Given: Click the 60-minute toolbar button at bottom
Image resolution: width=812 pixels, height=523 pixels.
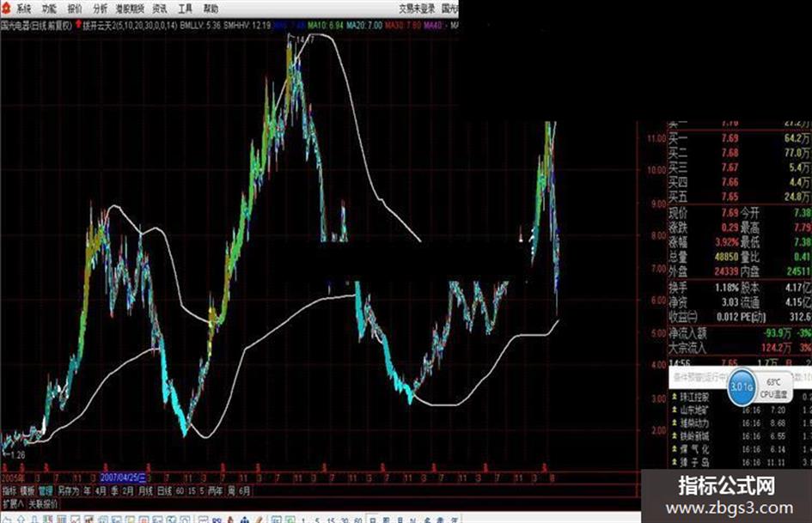Looking at the screenshot, I should coord(357,520).
